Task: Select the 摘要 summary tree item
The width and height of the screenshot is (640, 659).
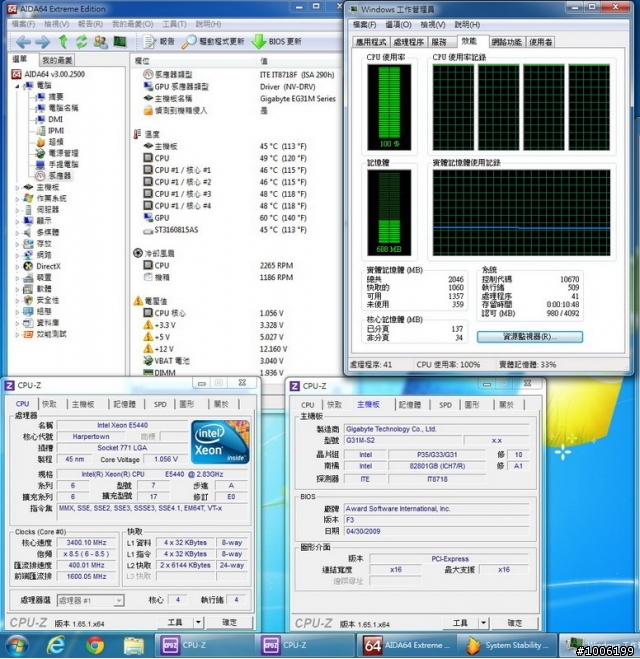Action: pos(55,97)
